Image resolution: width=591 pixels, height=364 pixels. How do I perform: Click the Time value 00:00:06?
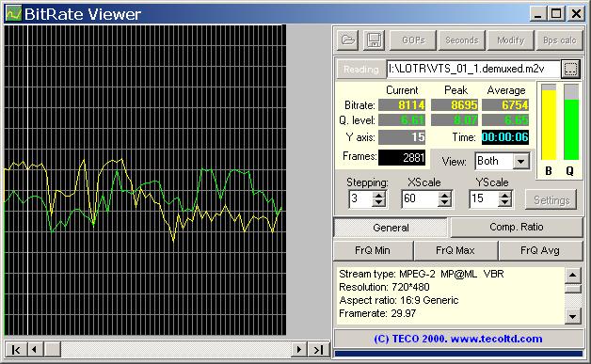[x=505, y=137]
